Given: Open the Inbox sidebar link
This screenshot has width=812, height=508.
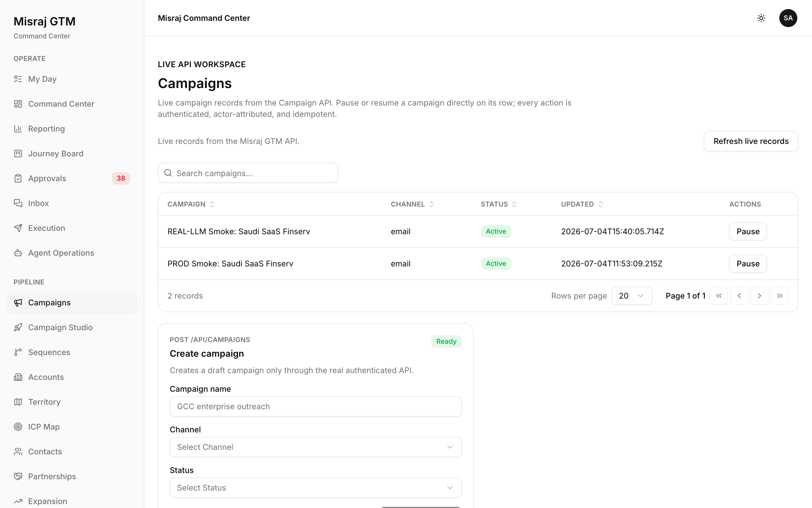Looking at the screenshot, I should (72, 203).
